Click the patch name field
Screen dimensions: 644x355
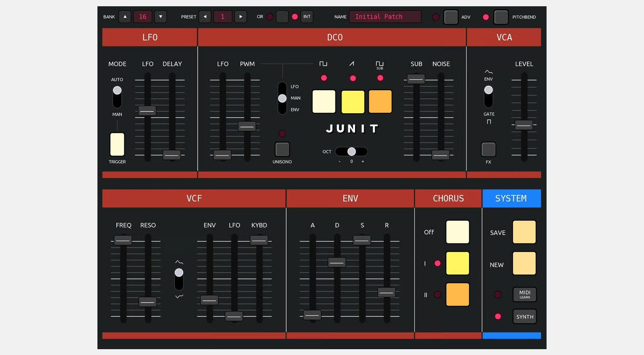385,17
